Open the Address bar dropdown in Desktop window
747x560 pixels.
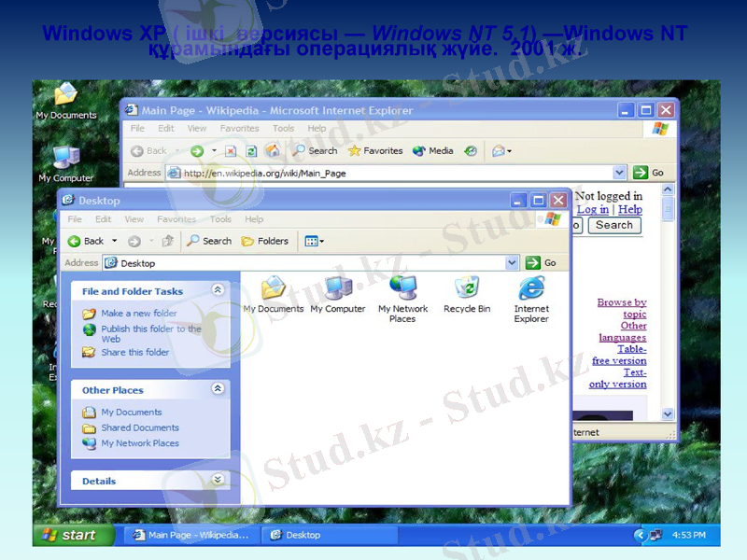point(512,263)
